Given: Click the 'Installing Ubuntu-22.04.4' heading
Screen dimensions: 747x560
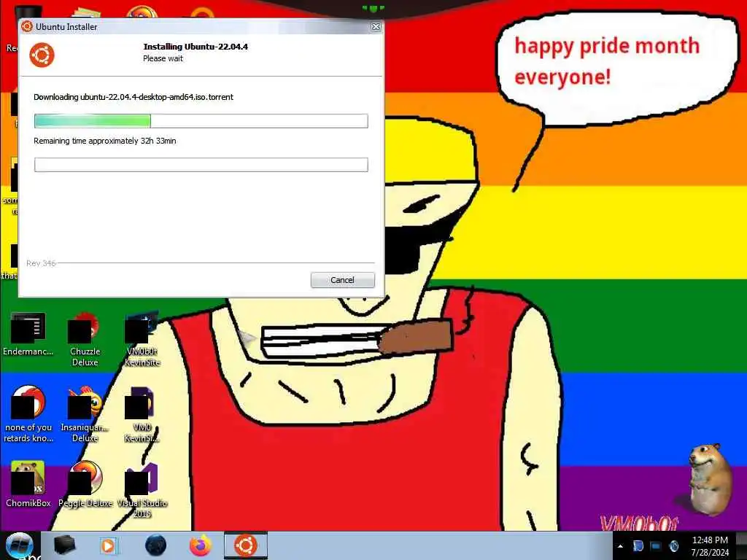Looking at the screenshot, I should pos(196,47).
